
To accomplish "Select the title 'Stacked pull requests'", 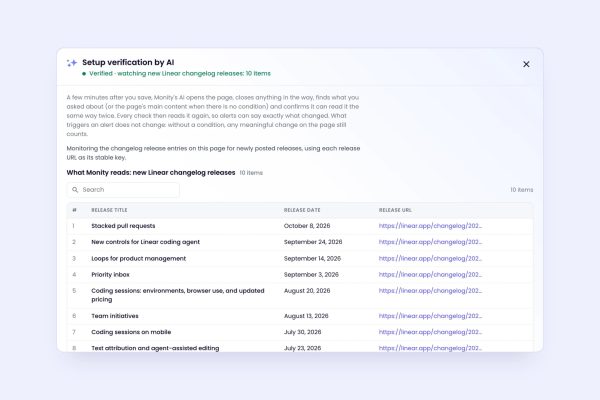I will tap(123, 226).
